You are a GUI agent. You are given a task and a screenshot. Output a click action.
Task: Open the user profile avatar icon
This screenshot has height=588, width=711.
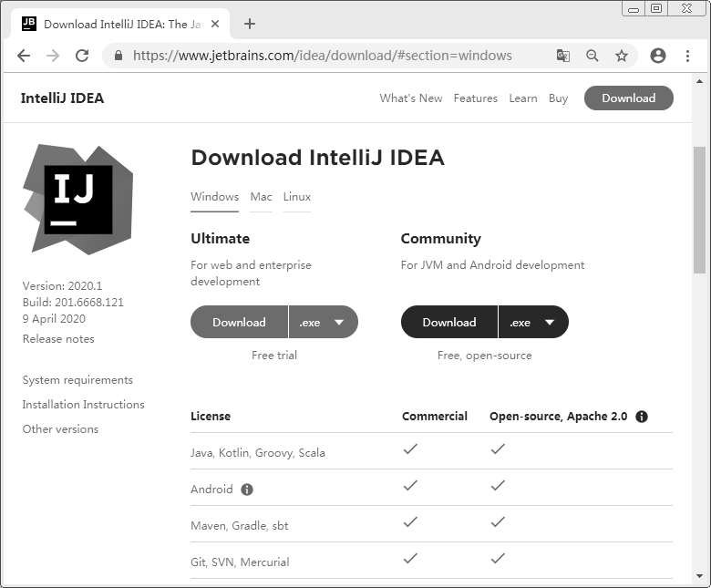pos(658,56)
